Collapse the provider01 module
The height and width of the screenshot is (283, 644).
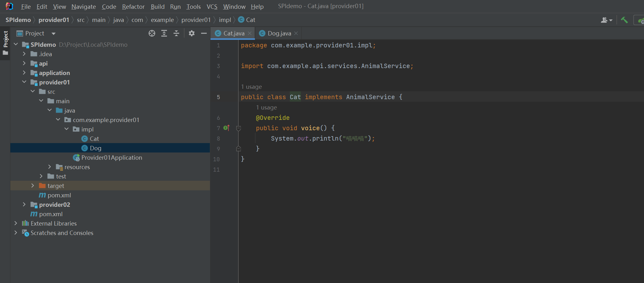[x=24, y=82]
